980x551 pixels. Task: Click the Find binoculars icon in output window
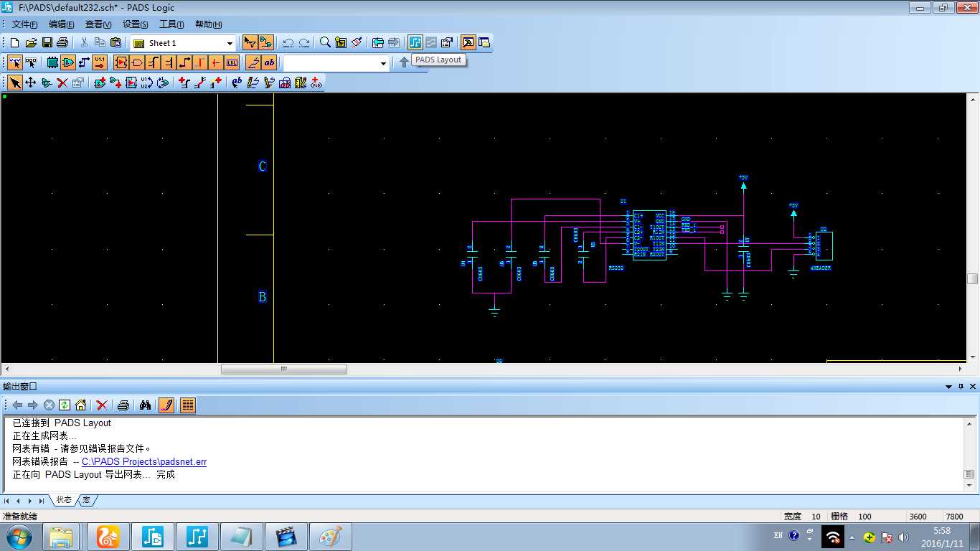145,405
